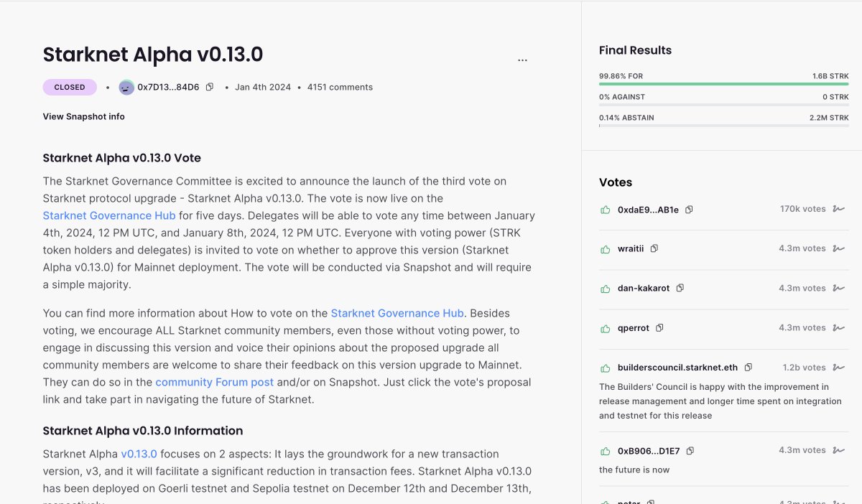Click thumbs-up icon beside 0xdaE9...AB1e
862x504 pixels.
pos(605,210)
